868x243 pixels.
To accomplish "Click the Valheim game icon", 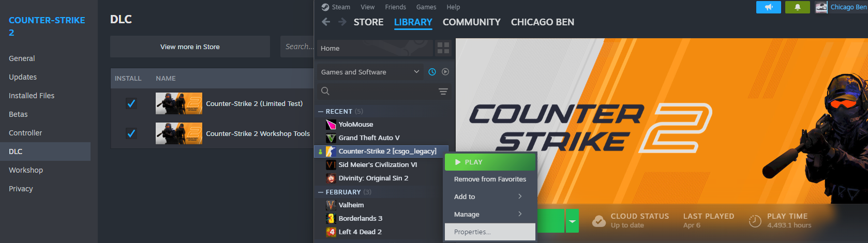I will coord(331,205).
